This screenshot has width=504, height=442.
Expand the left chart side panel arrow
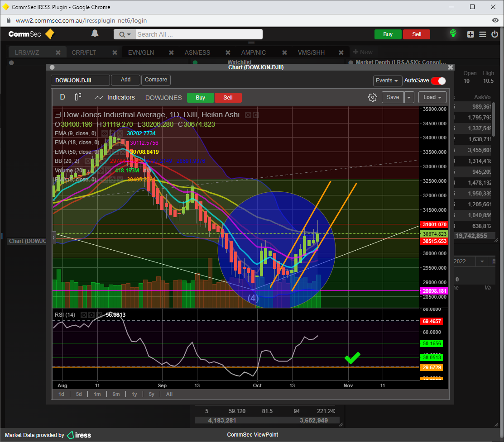point(54,238)
